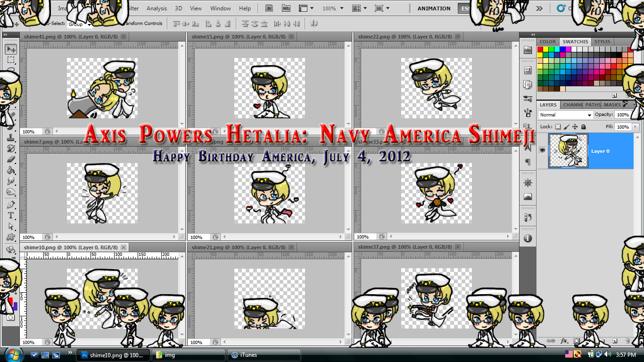Open the Info panel icon

(x=528, y=238)
